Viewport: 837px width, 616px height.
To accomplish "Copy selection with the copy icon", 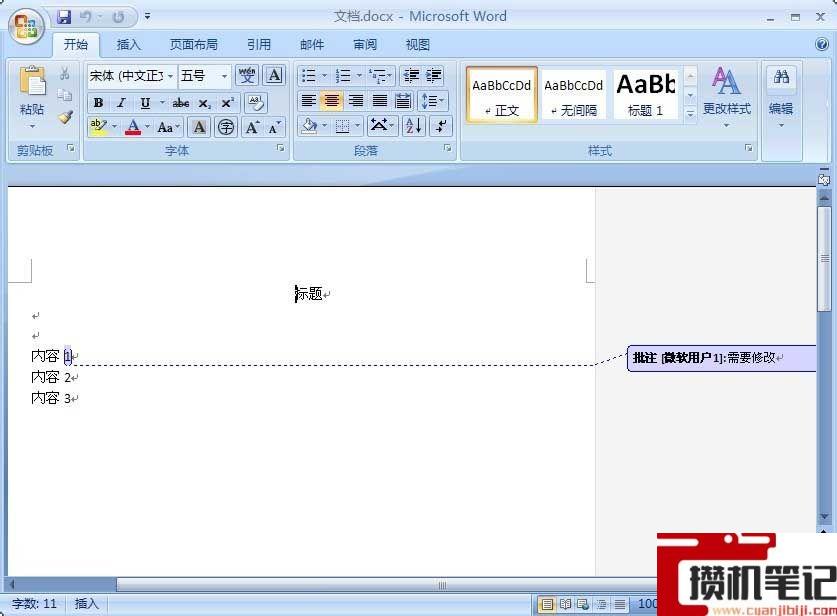I will coord(65,95).
